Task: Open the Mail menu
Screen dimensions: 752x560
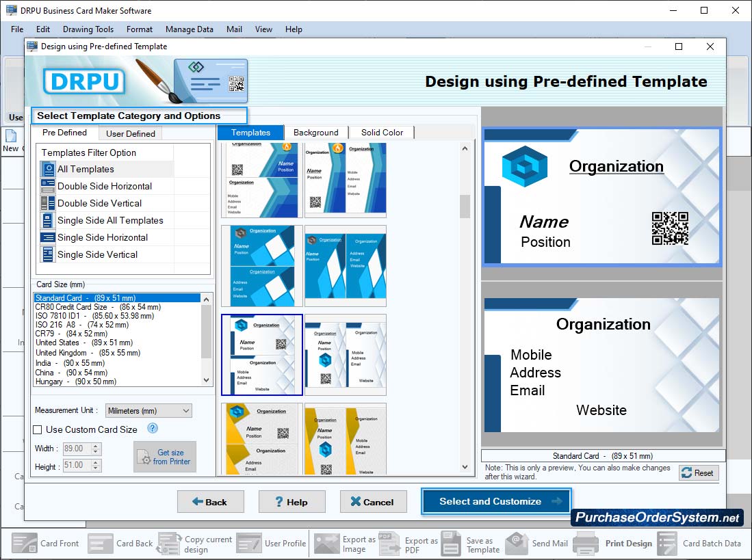Action: (x=234, y=29)
